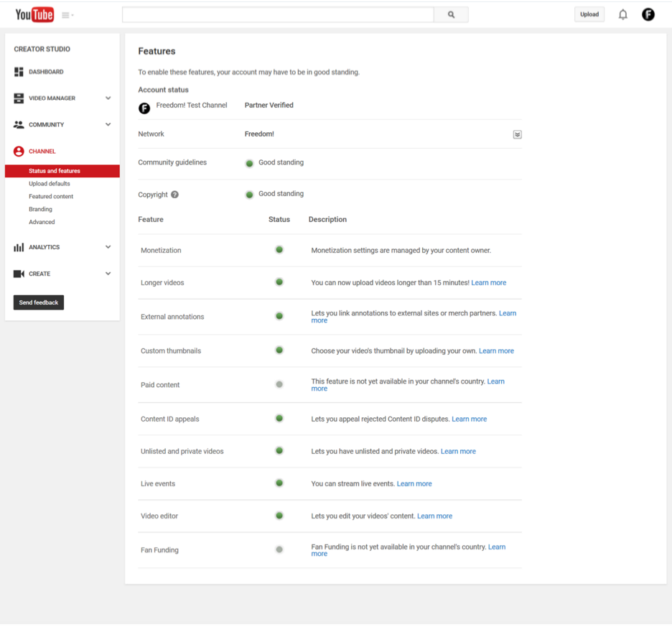Click Community guidelines green status dot
The width and height of the screenshot is (672, 627).
tap(249, 164)
